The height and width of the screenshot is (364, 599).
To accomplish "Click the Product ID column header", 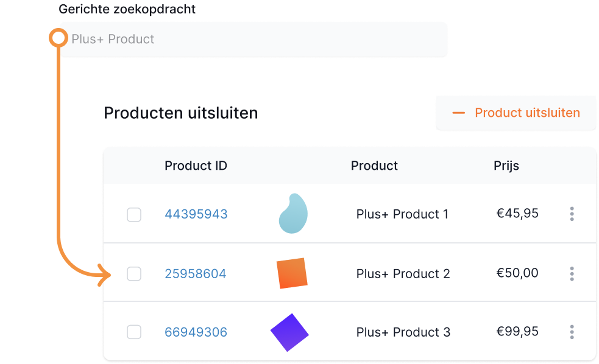I will tap(196, 166).
